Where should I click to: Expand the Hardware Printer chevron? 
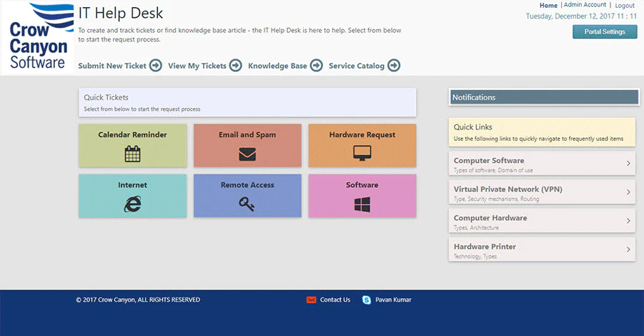click(628, 249)
